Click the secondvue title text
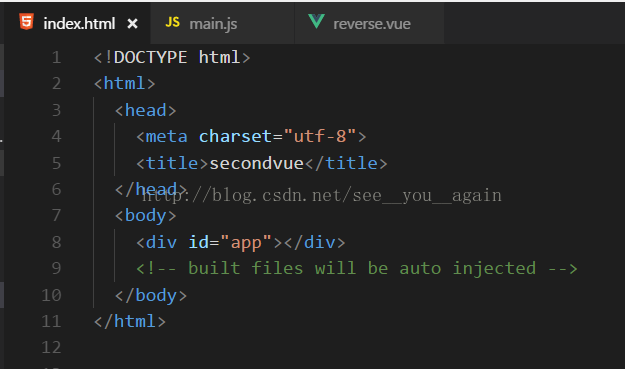This screenshot has height=369, width=625. point(257,163)
